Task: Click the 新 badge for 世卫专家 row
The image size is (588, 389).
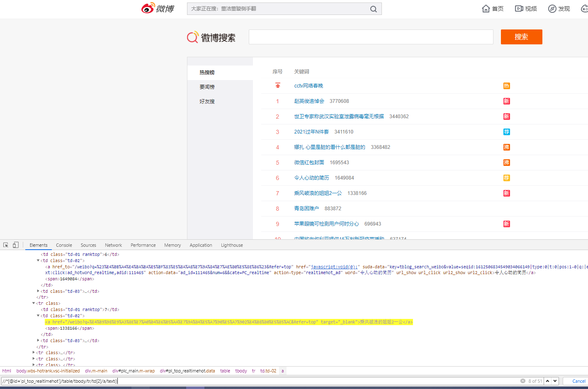Action: tap(506, 117)
